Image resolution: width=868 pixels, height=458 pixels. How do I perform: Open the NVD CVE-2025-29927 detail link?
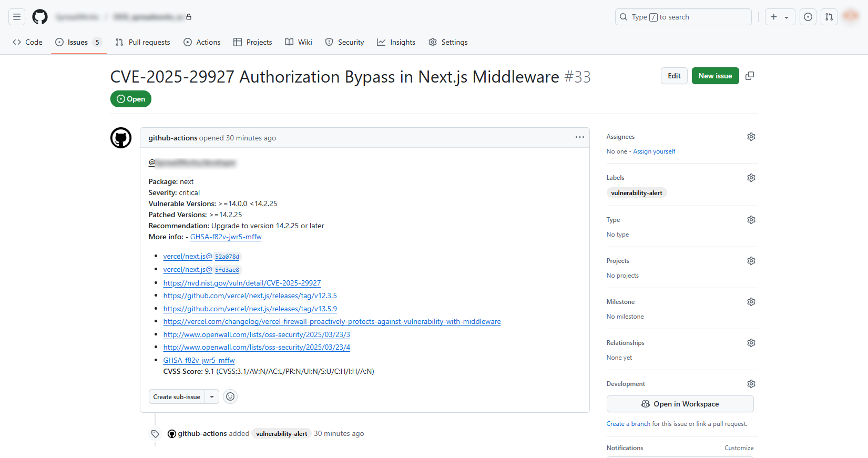242,283
